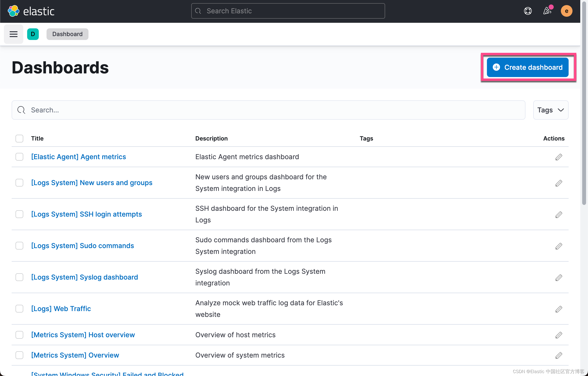Expand the Tags filter dropdown

[550, 110]
